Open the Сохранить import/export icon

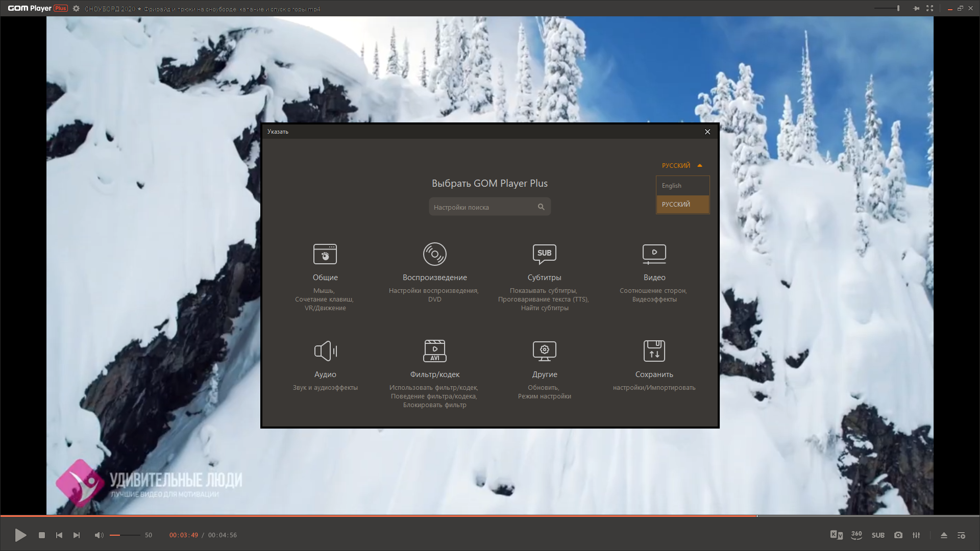[654, 351]
